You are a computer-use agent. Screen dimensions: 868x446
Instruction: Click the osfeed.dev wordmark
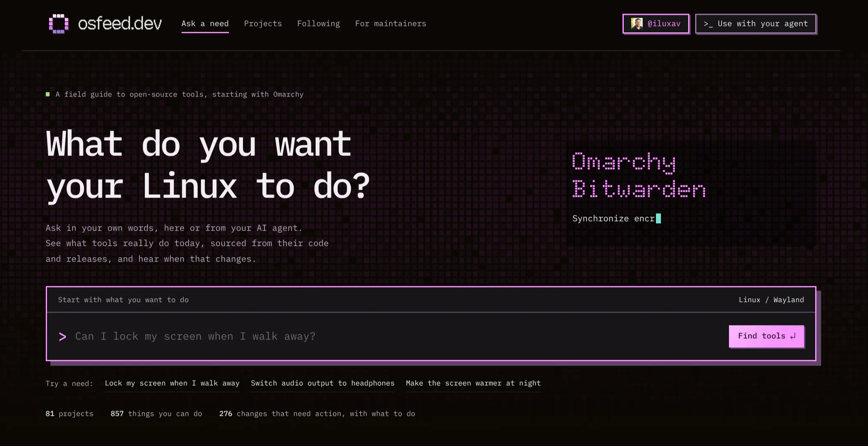coord(120,24)
